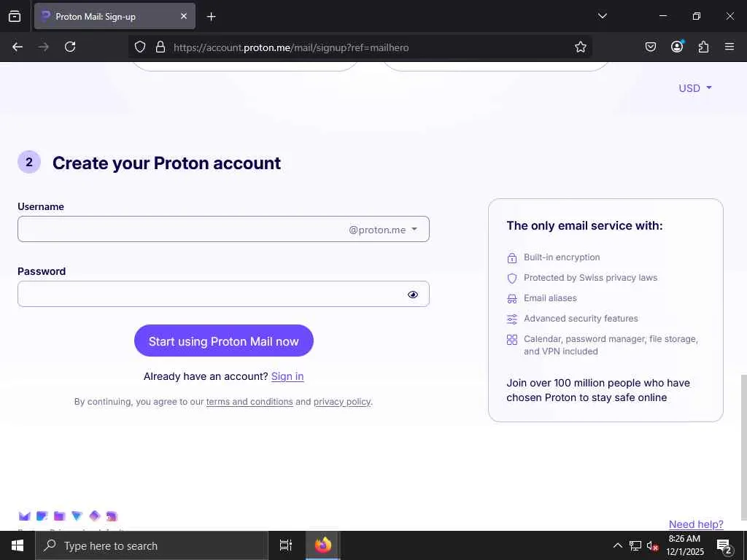Open the Windows Start menu
Image resolution: width=747 pixels, height=560 pixels.
click(18, 545)
